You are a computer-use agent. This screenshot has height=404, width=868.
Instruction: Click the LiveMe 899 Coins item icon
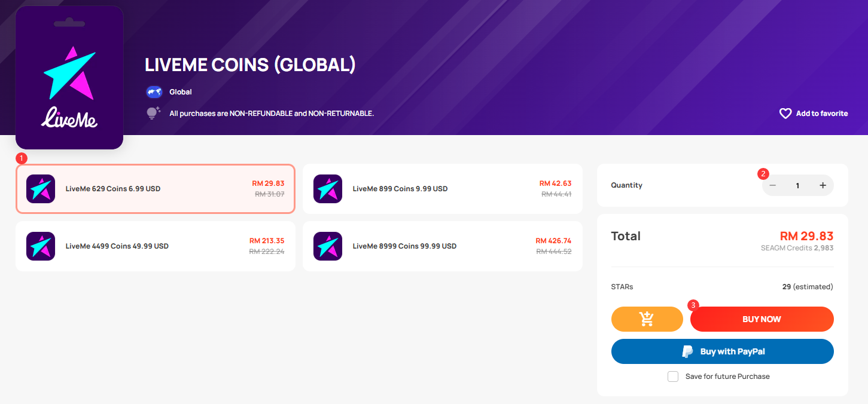328,189
